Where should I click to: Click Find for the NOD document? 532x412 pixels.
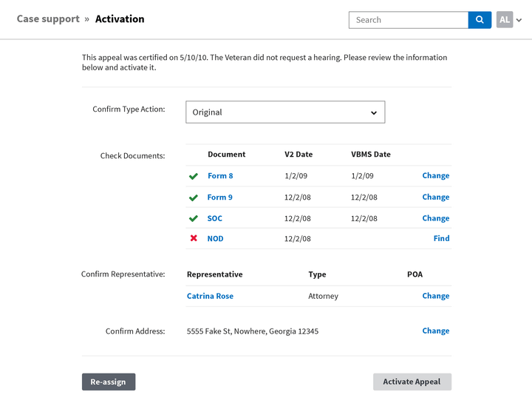[x=441, y=238]
